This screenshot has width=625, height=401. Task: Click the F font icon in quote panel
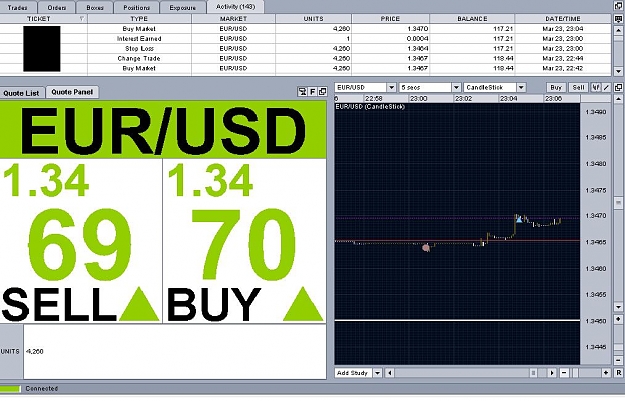pyautogui.click(x=313, y=92)
